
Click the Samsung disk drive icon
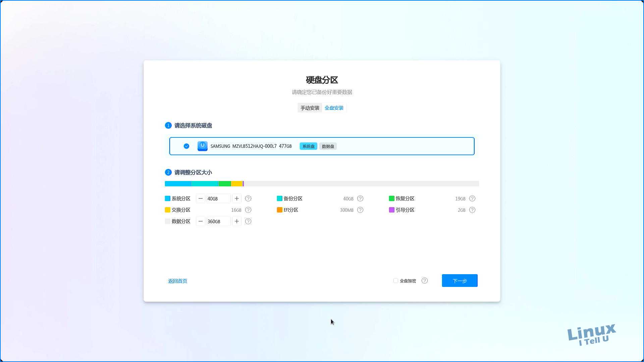pos(202,146)
